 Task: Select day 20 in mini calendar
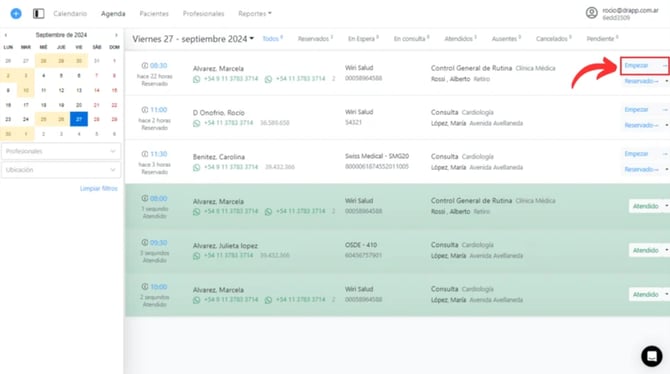click(79, 105)
